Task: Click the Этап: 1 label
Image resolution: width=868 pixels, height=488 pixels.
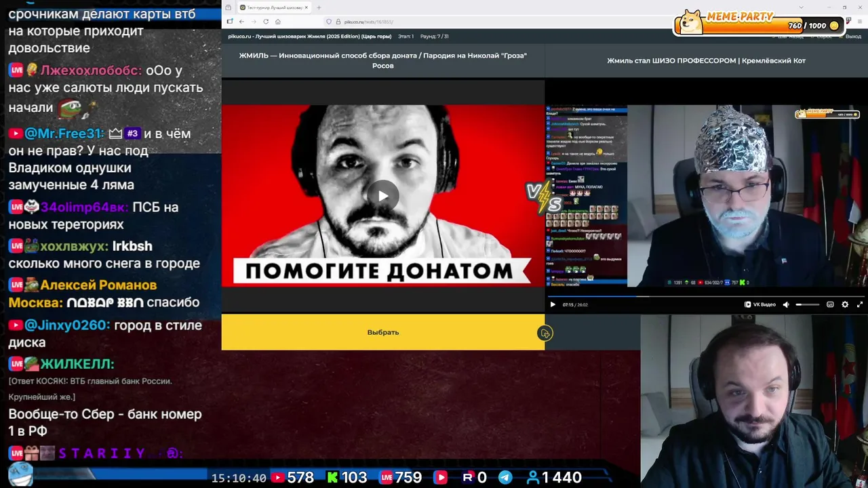Action: point(406,37)
